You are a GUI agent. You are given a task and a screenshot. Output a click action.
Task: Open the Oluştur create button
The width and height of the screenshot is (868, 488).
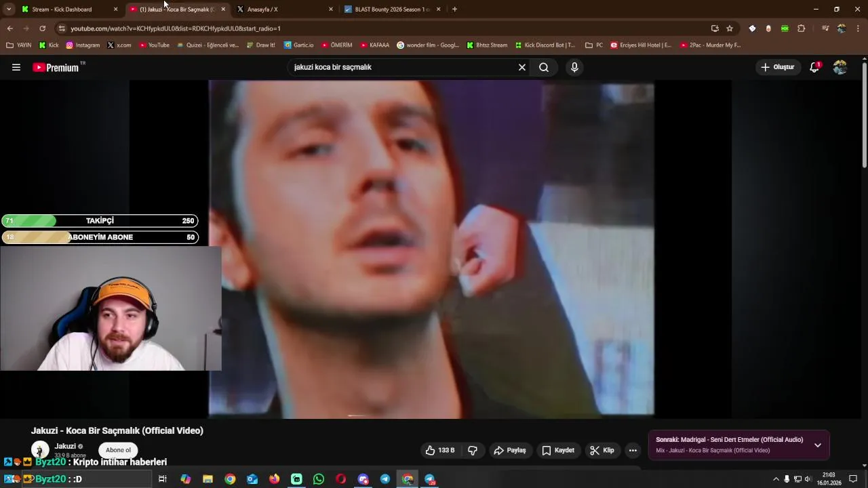[x=777, y=67]
